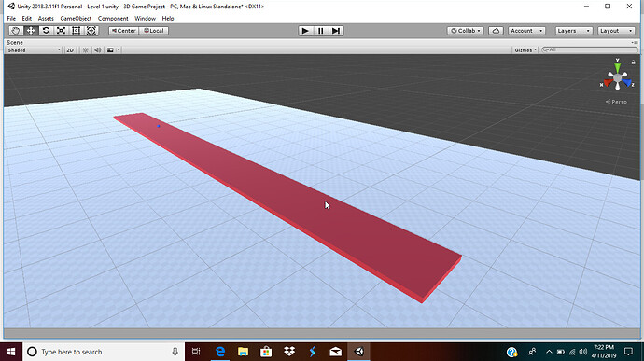This screenshot has width=644, height=361.
Task: Open the GameObject menu
Action: point(76,18)
